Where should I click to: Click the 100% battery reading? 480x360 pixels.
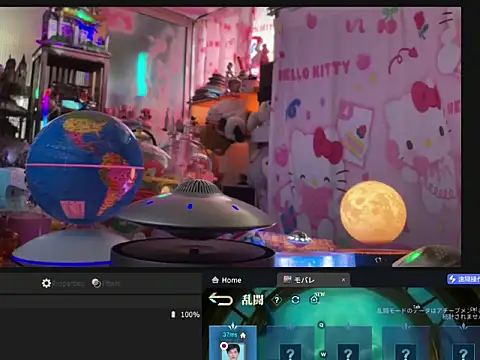190,314
